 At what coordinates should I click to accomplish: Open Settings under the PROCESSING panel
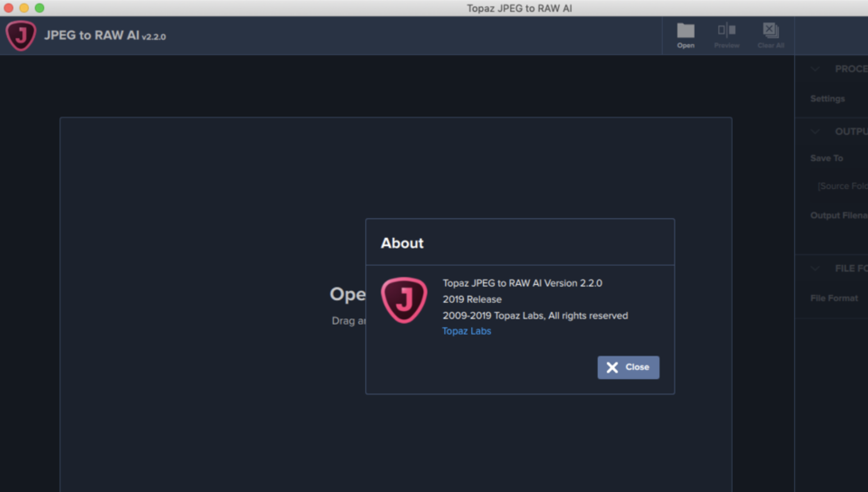pos(827,98)
